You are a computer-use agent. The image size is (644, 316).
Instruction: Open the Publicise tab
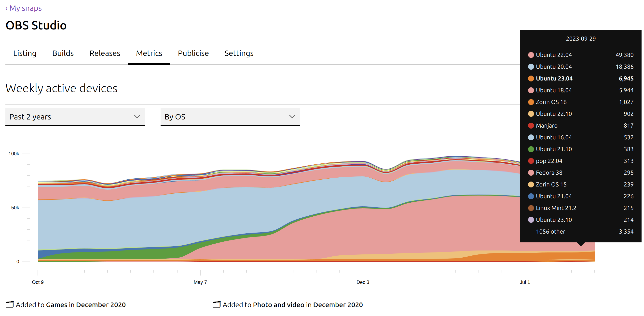193,53
